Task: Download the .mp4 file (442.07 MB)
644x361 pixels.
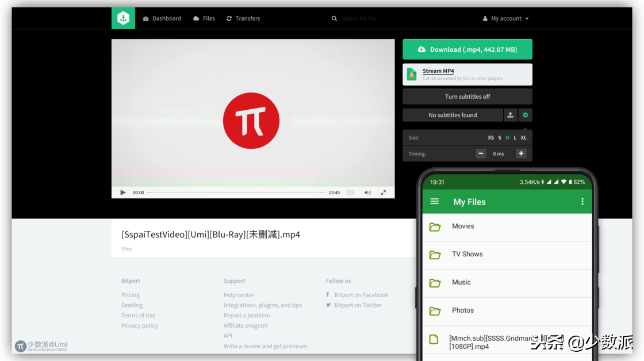Action: (467, 49)
